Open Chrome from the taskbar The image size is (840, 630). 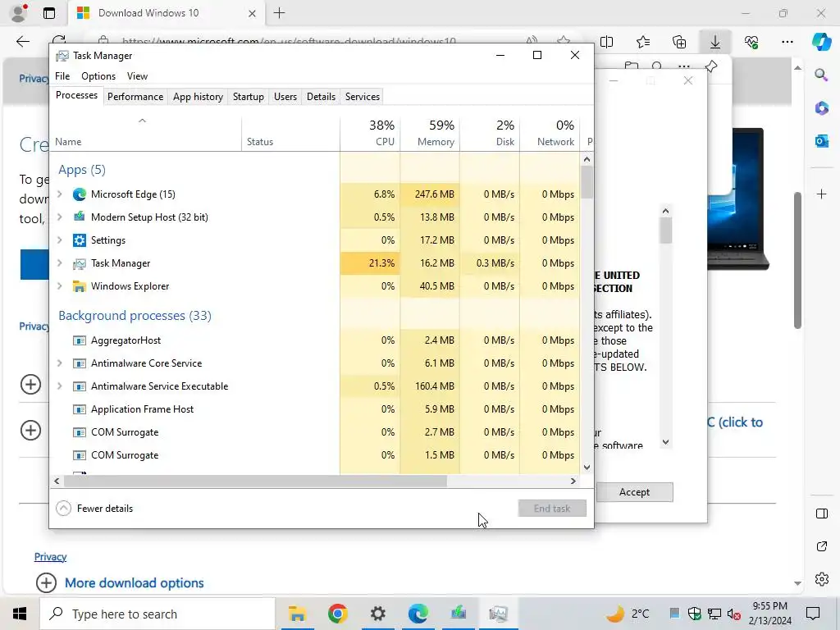tap(337, 614)
